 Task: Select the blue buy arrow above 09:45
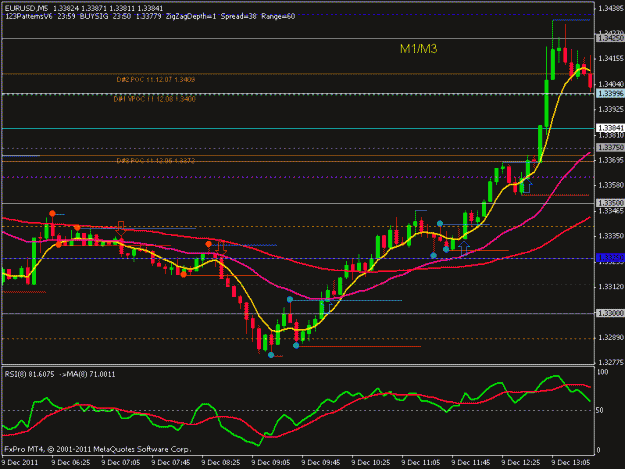coord(328,308)
